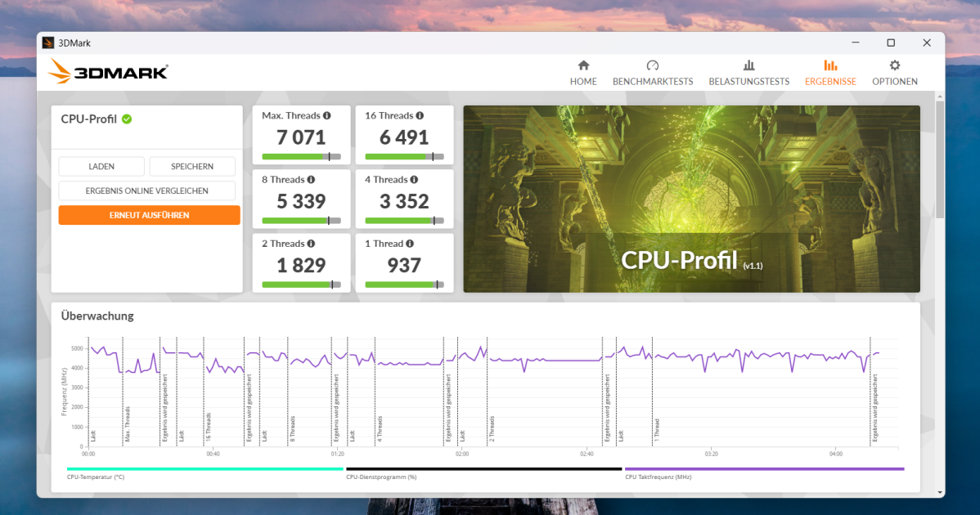Click the Laden button
The height and width of the screenshot is (515, 980).
click(101, 167)
